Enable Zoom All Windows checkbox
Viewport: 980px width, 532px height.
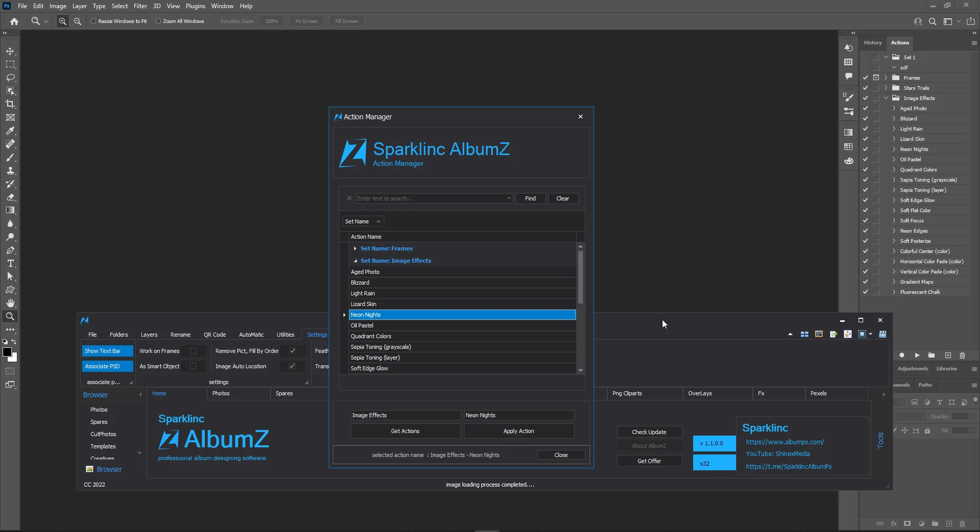coord(158,21)
